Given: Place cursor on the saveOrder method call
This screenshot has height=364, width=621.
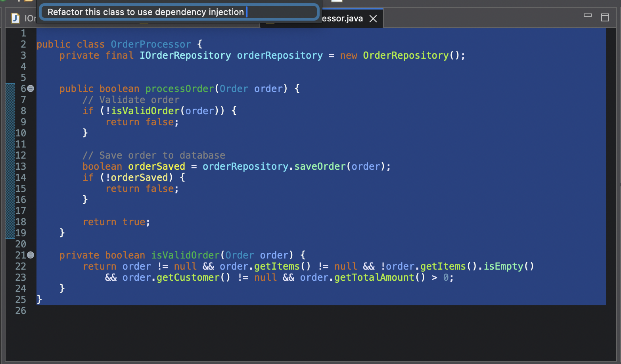Looking at the screenshot, I should 320,166.
